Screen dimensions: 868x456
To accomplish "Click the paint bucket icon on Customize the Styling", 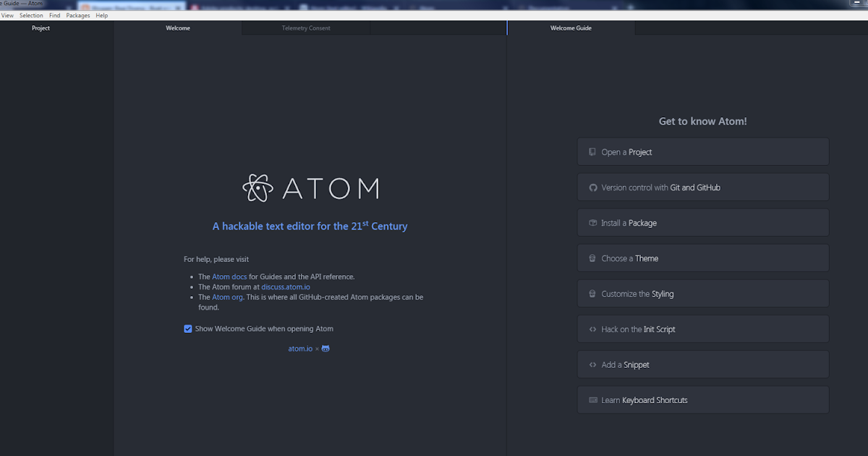I will point(591,293).
